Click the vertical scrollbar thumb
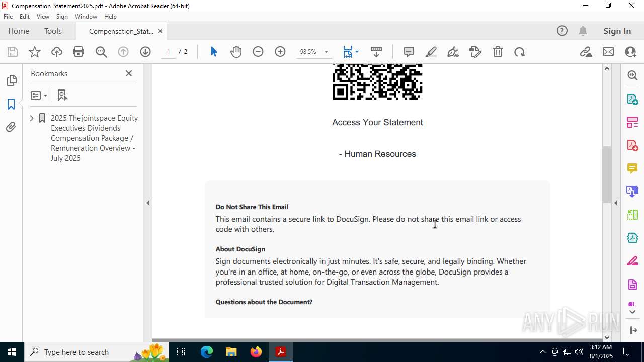The width and height of the screenshot is (644, 362). [x=607, y=174]
